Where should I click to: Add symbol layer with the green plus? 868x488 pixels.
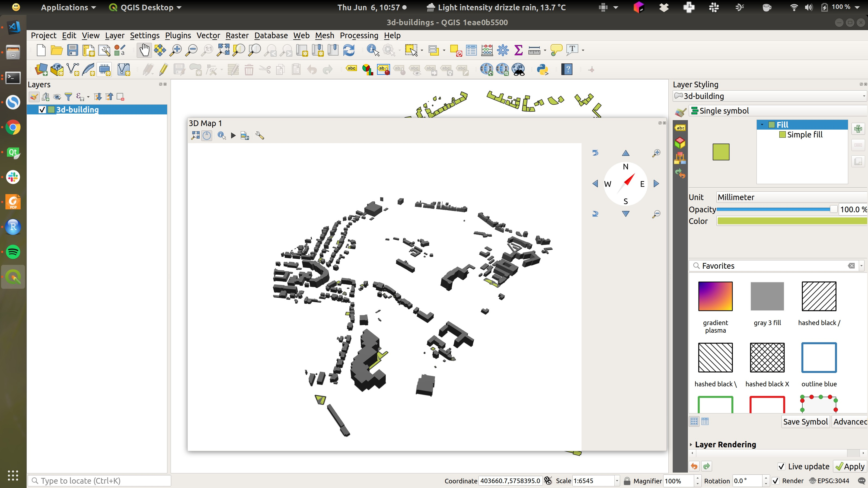(858, 129)
